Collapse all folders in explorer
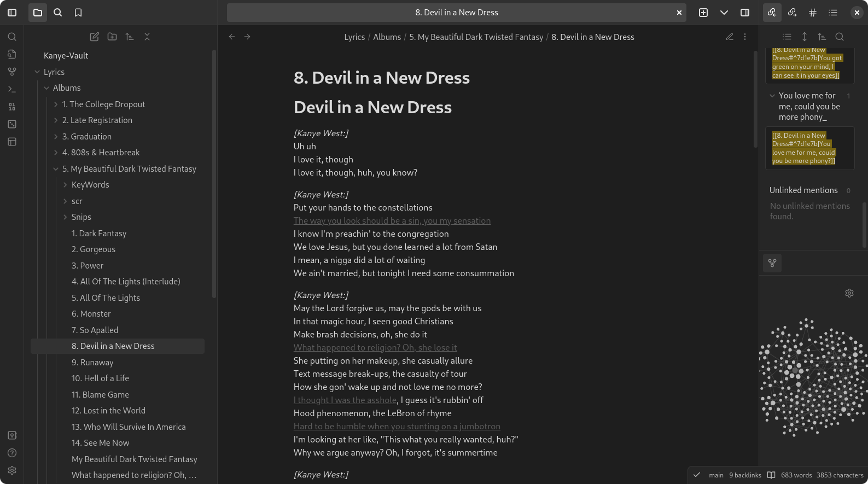868x484 pixels. tap(147, 37)
